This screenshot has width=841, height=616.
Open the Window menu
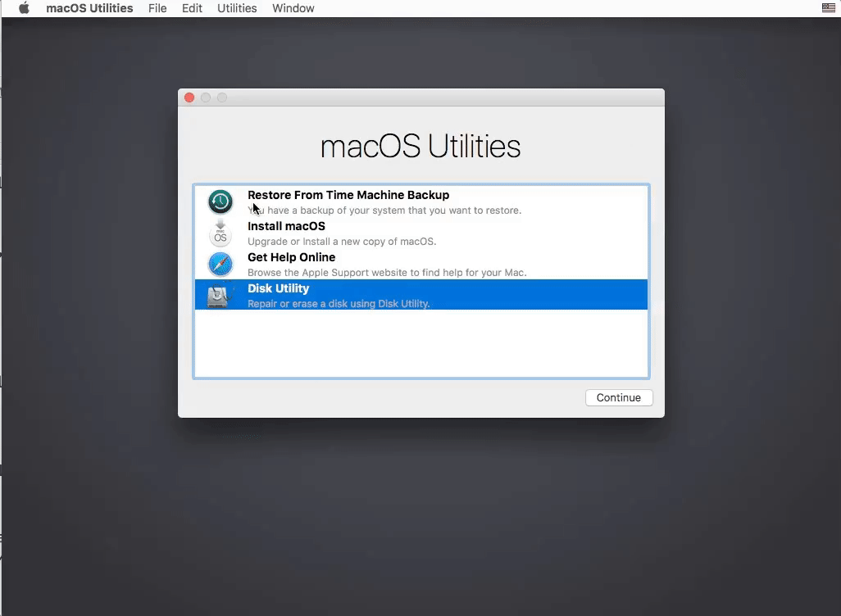click(293, 8)
